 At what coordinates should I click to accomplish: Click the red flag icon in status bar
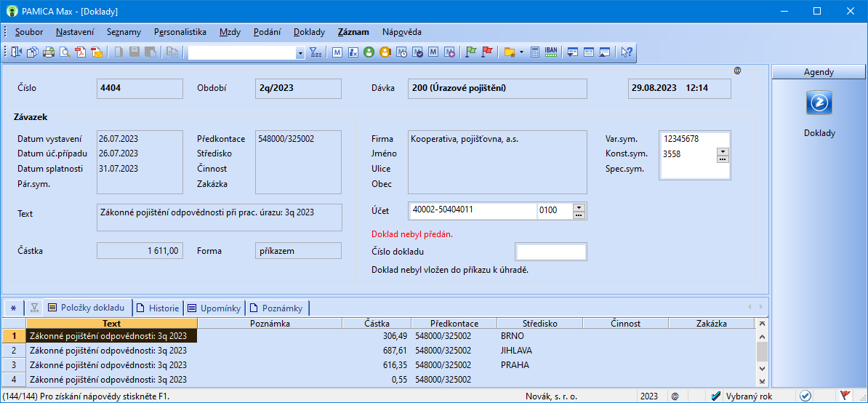click(x=845, y=396)
